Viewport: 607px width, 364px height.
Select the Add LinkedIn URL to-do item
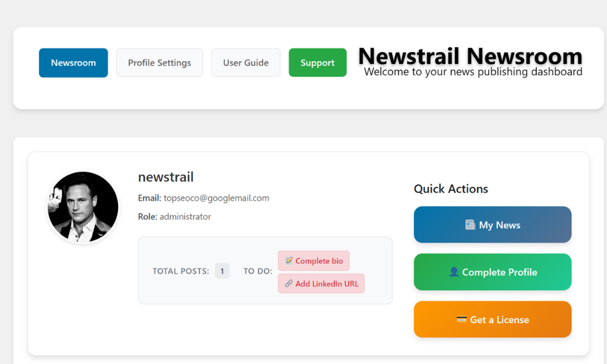(x=321, y=283)
